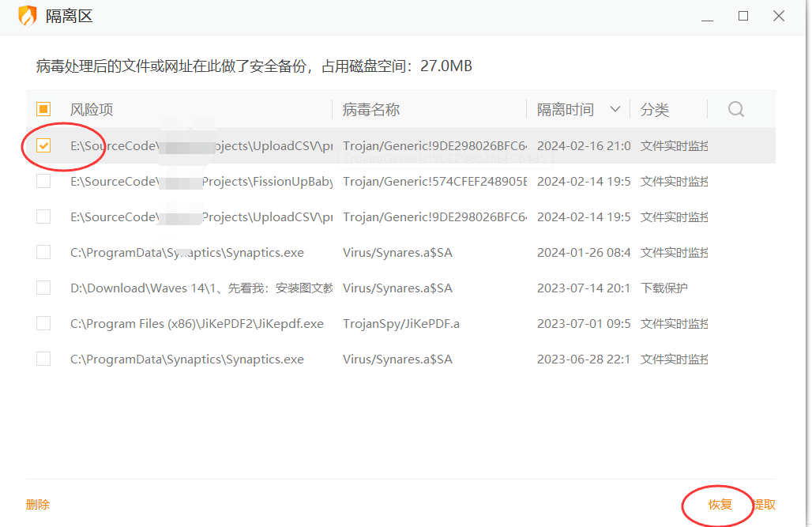
Task: Sort by the 病毒名称 column header
Action: (371, 110)
